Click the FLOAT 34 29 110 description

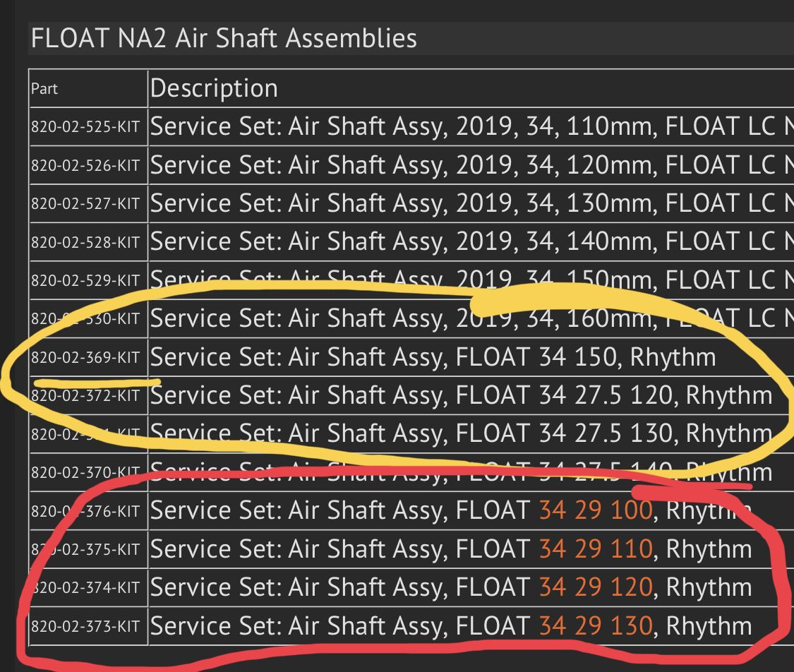coord(451,549)
